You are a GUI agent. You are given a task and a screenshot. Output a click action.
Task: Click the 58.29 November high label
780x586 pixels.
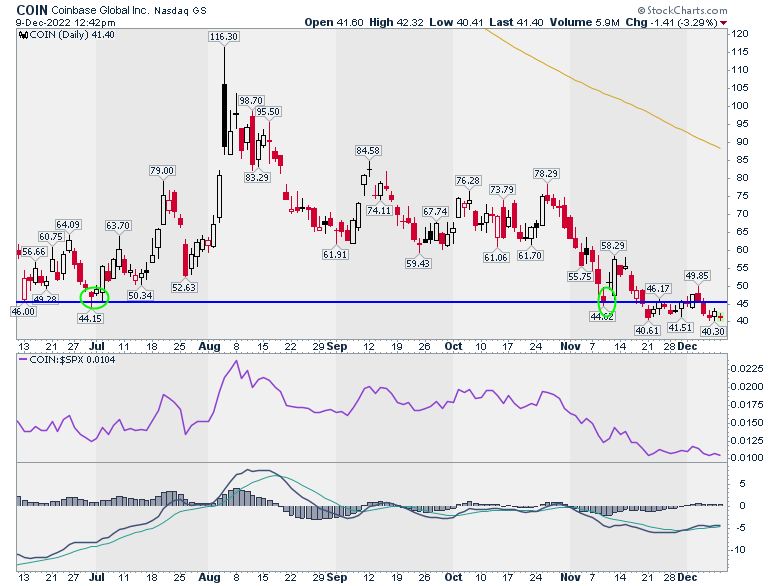613,245
